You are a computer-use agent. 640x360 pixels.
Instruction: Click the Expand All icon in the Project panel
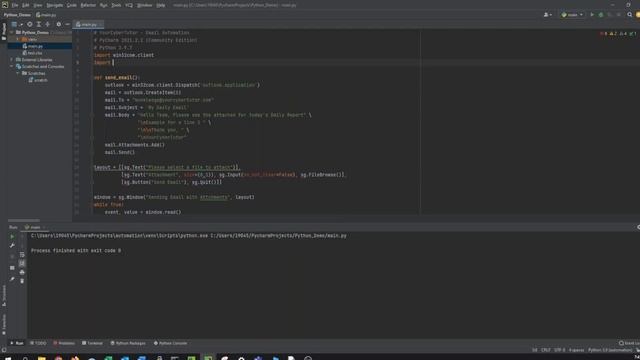click(39, 24)
